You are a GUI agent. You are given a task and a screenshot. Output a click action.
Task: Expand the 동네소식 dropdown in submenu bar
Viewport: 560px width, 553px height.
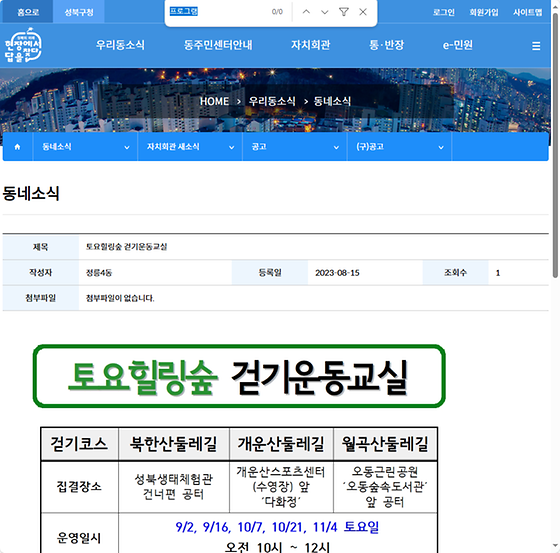(x=85, y=147)
